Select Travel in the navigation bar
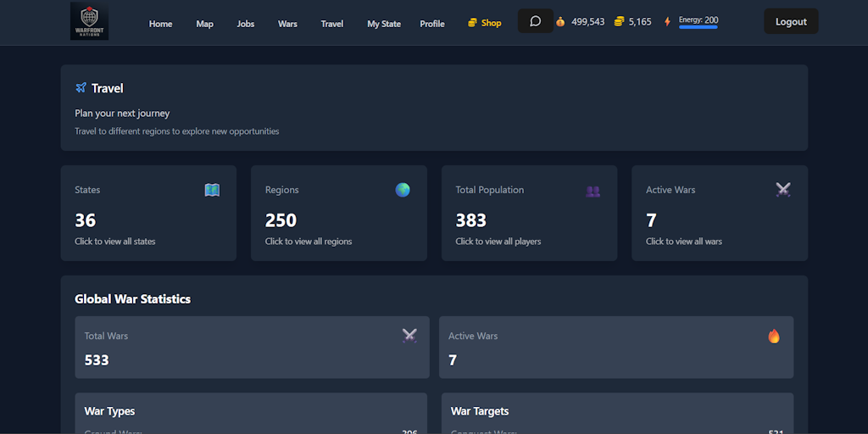Screen dimensions: 868x434 pos(332,24)
